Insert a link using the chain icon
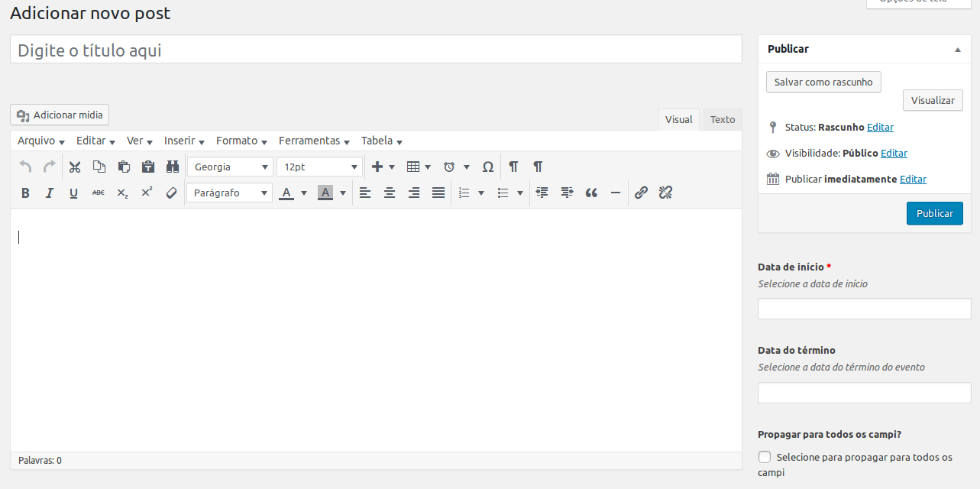Screen dimensions: 980x489 [x=641, y=193]
